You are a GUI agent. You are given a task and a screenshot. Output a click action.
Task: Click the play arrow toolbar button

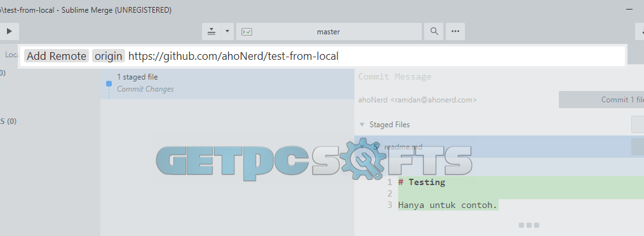click(x=9, y=31)
